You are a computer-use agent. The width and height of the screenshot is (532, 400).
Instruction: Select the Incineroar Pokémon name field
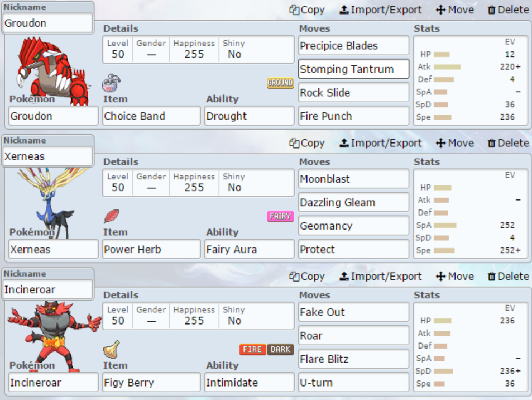tap(54, 382)
